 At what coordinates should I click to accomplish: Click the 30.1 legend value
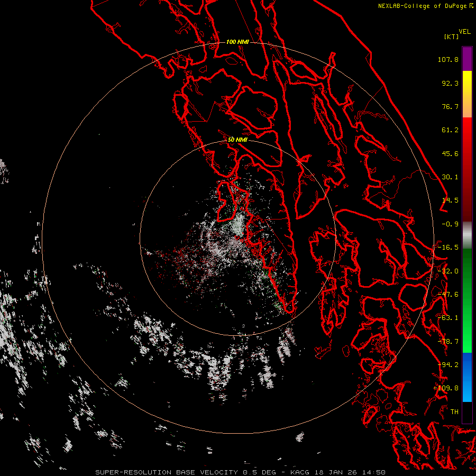[x=450, y=177]
